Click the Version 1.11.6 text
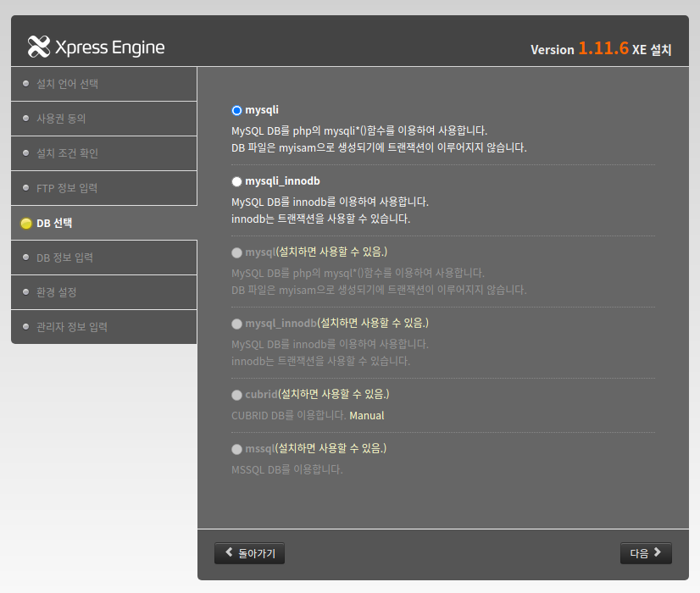This screenshot has height=593, width=700. click(x=580, y=48)
